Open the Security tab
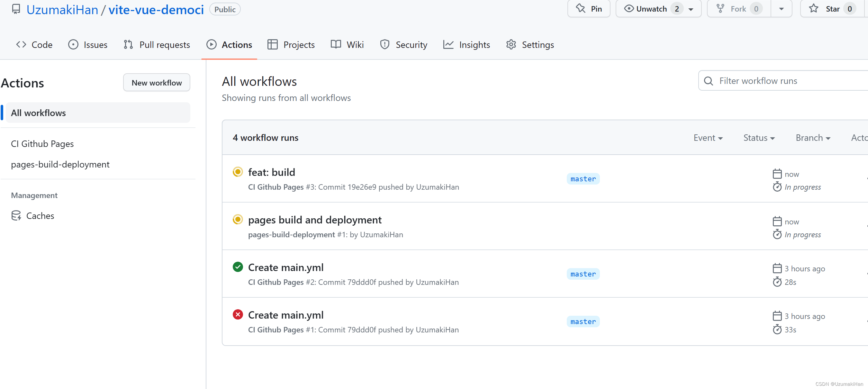 [x=404, y=44]
